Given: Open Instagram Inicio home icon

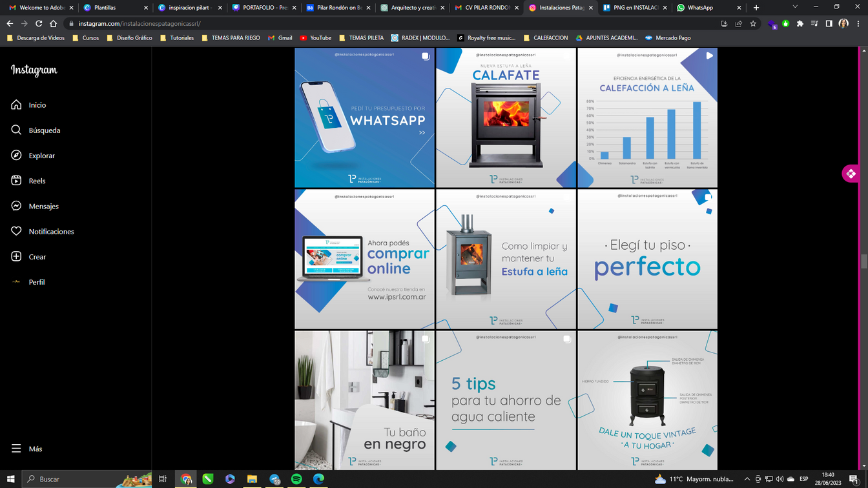Looking at the screenshot, I should point(17,105).
